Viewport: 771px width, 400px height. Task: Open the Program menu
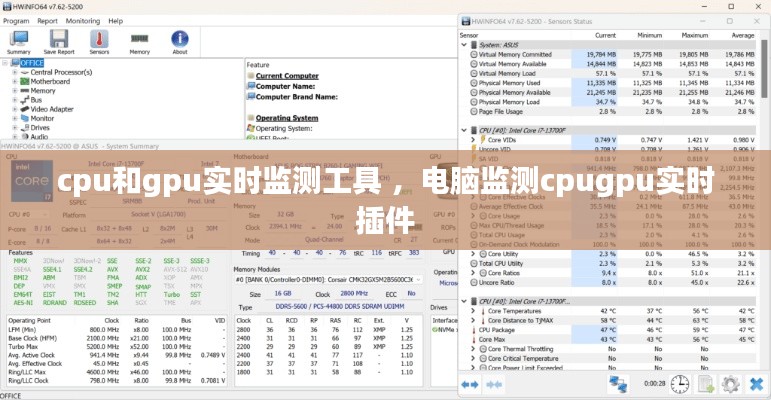pyautogui.click(x=16, y=21)
